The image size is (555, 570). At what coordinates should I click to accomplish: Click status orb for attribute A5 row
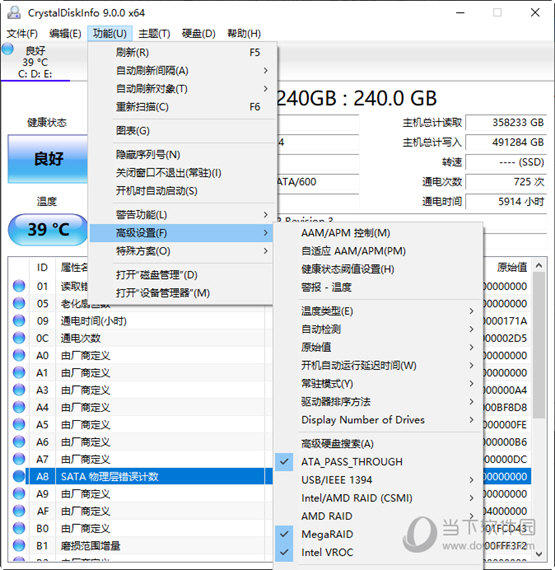pos(19,425)
